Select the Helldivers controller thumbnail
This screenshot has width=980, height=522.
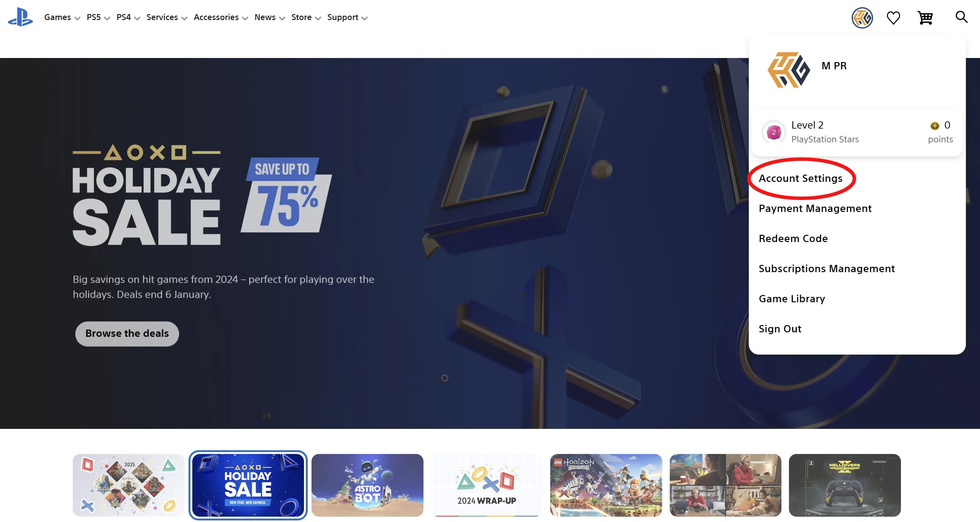[844, 485]
